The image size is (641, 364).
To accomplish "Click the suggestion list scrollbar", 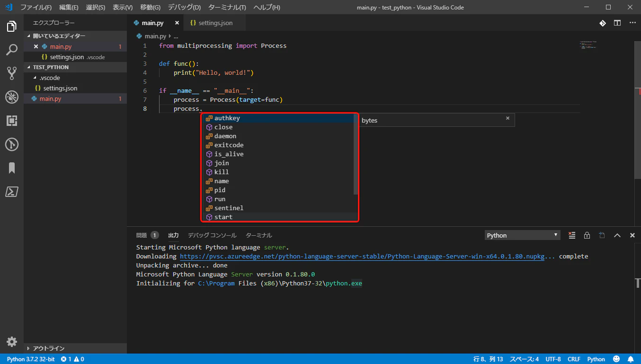I will (356, 154).
